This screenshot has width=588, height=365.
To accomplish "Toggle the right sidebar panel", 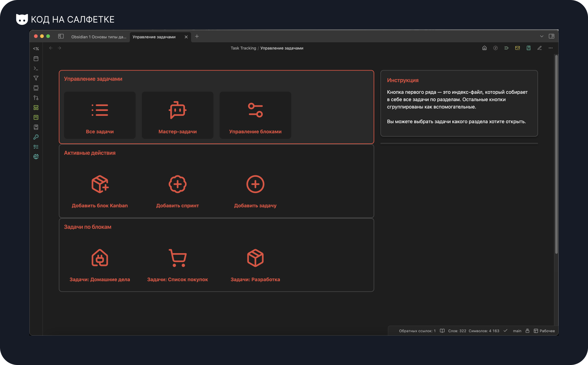I will click(552, 36).
